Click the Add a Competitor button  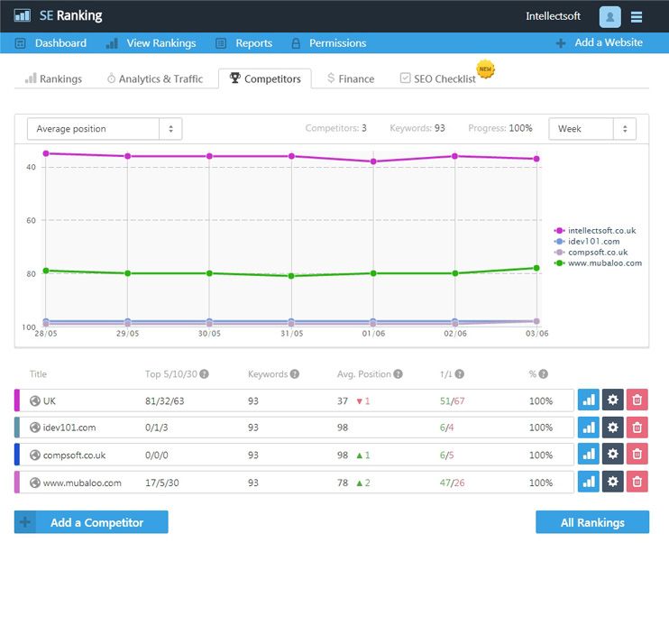coord(91,522)
